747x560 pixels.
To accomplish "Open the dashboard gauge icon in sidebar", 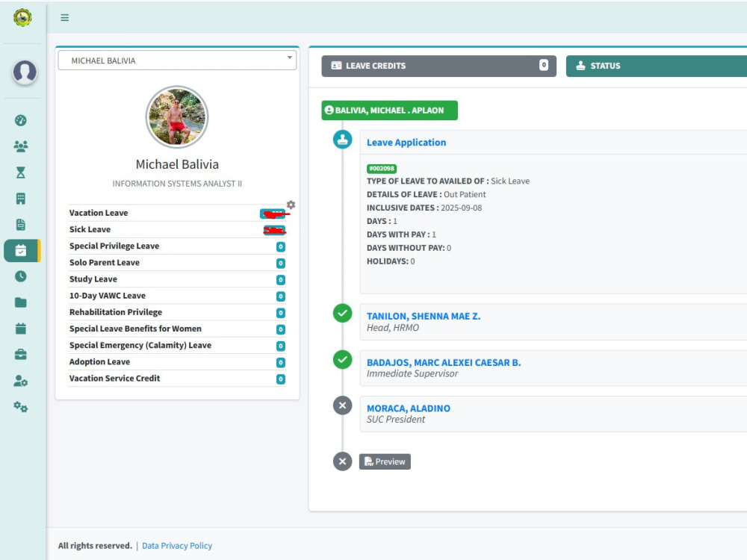I will 20,120.
